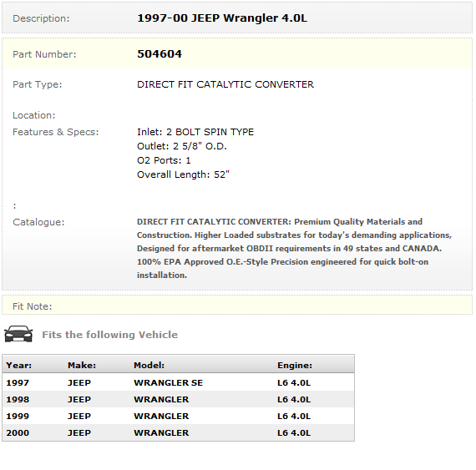Select the Outlet: 2 5/8" O.D. line
Screen dimensions: 476x470
[182, 146]
